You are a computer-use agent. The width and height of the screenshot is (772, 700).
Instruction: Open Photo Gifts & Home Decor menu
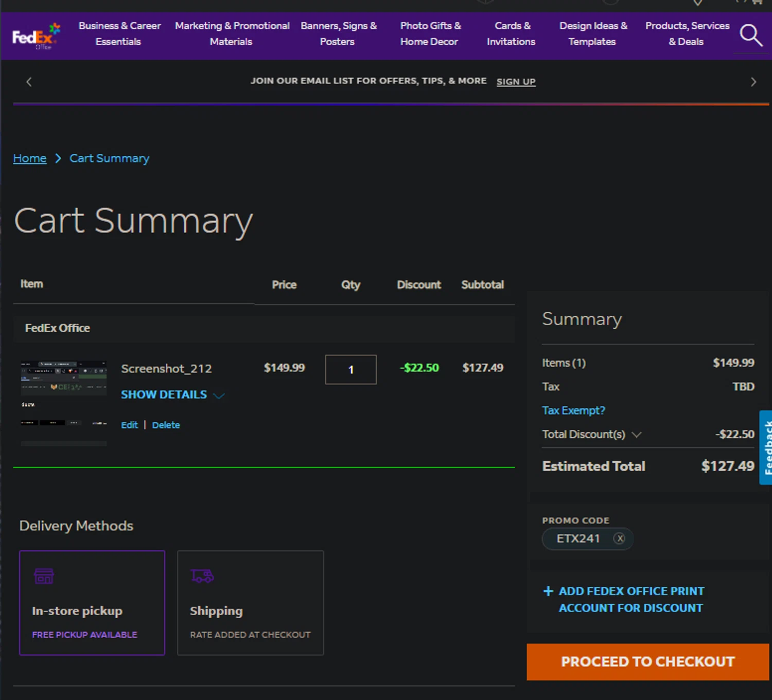430,33
